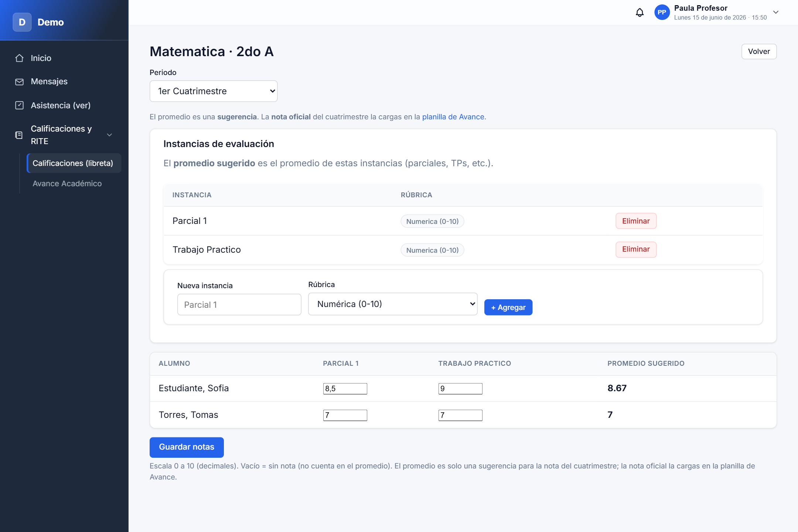Click the PROMEDIO SUGERIDO column header
This screenshot has width=798, height=532.
click(x=646, y=364)
